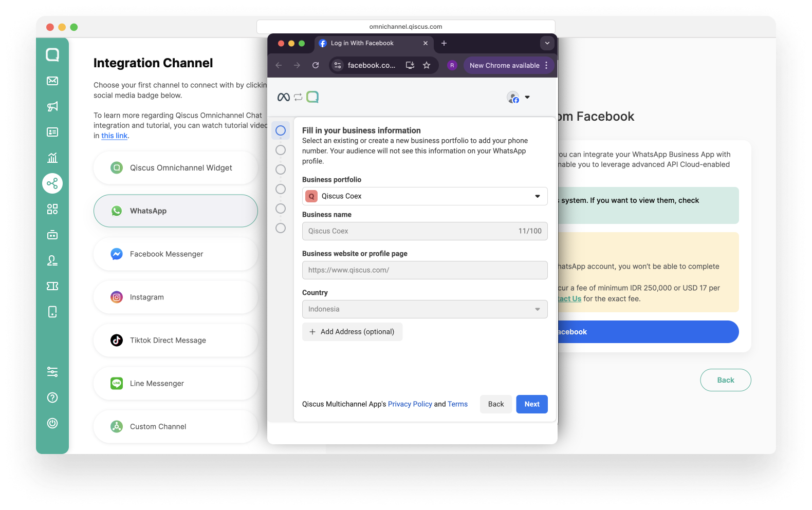
Task: Open the analytics chart icon
Action: (x=52, y=158)
